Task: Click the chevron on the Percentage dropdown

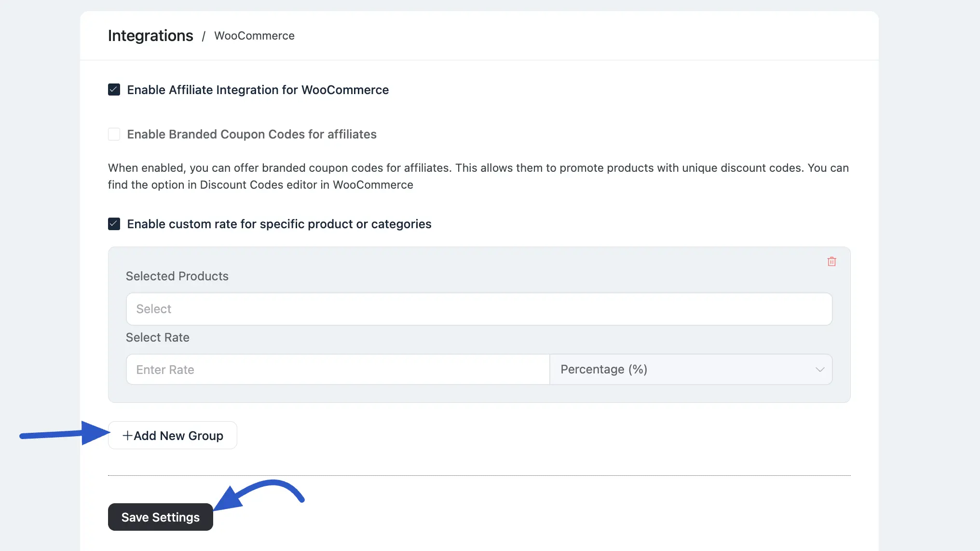Action: [819, 370]
